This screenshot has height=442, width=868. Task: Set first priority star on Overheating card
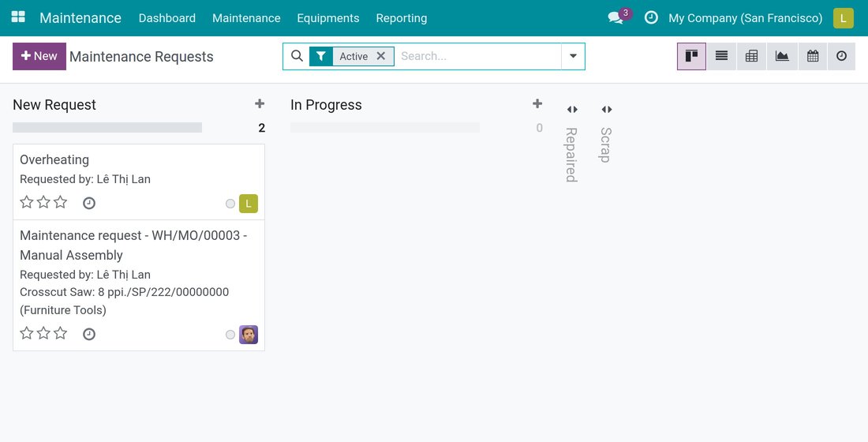(x=27, y=202)
